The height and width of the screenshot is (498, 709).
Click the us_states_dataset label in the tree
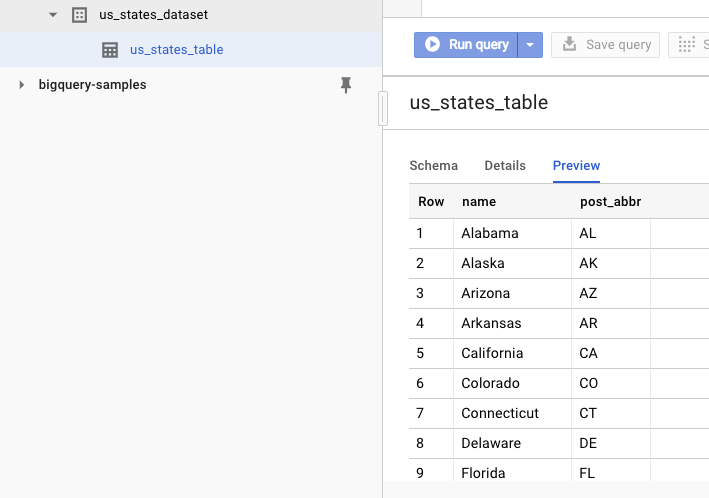(153, 15)
